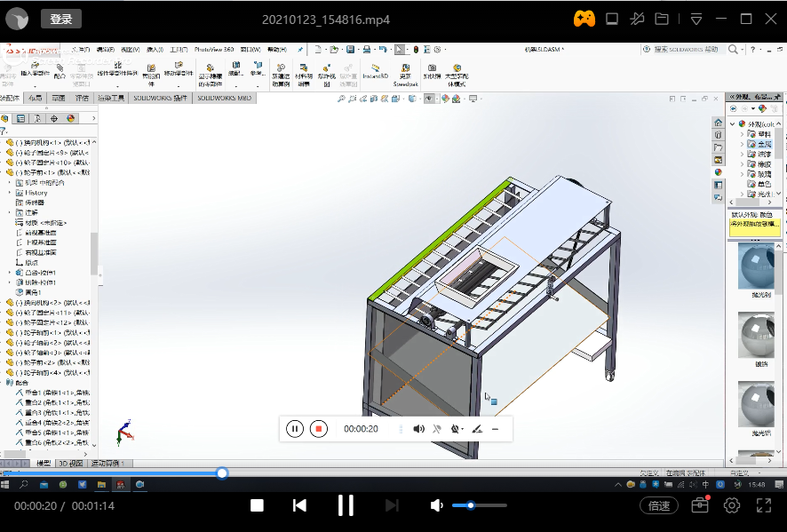Open the task pane home icon
The image size is (787, 532).
coord(719,123)
